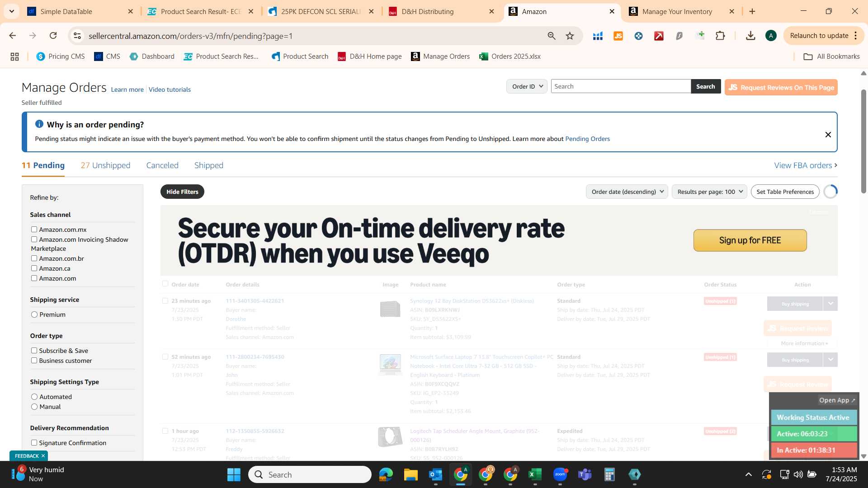The height and width of the screenshot is (488, 868).
Task: Open the Downloads icon in the toolbar
Action: pyautogui.click(x=750, y=36)
